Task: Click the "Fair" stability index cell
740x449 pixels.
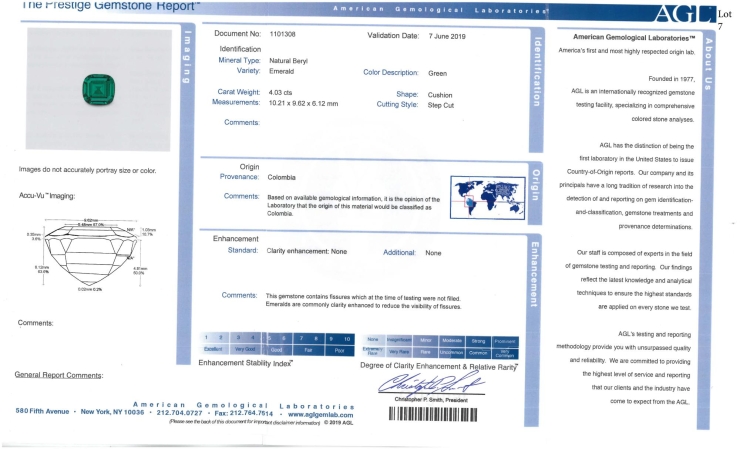Action: tap(308, 350)
